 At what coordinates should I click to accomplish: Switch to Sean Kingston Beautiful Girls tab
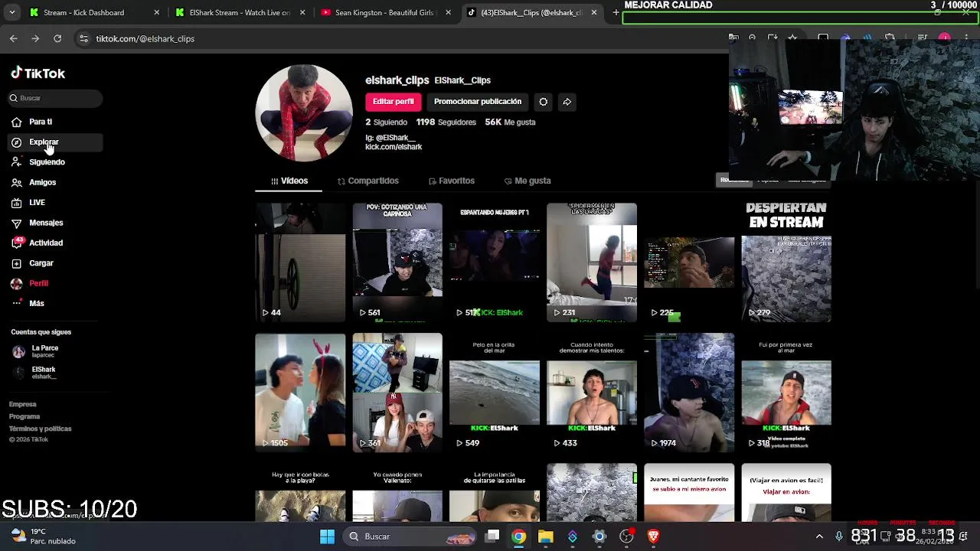coord(385,12)
